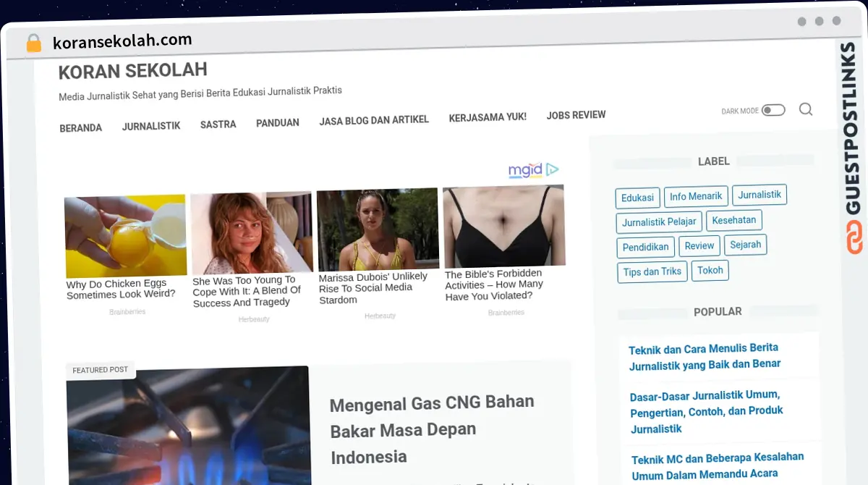Read 'She Was Too Young To Cope' headline
Viewport: 868px width, 485px height.
pos(247,291)
